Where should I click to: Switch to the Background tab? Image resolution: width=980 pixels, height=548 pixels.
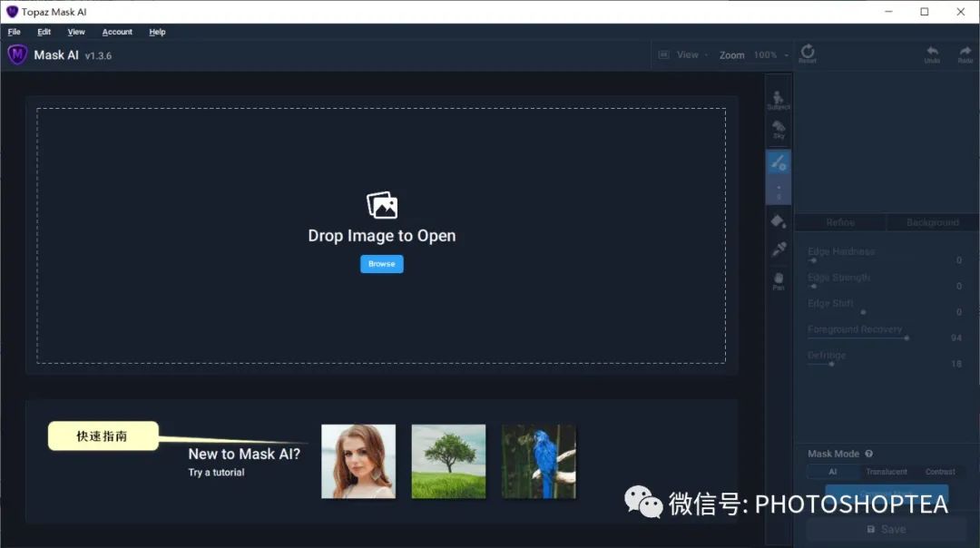[x=933, y=222]
